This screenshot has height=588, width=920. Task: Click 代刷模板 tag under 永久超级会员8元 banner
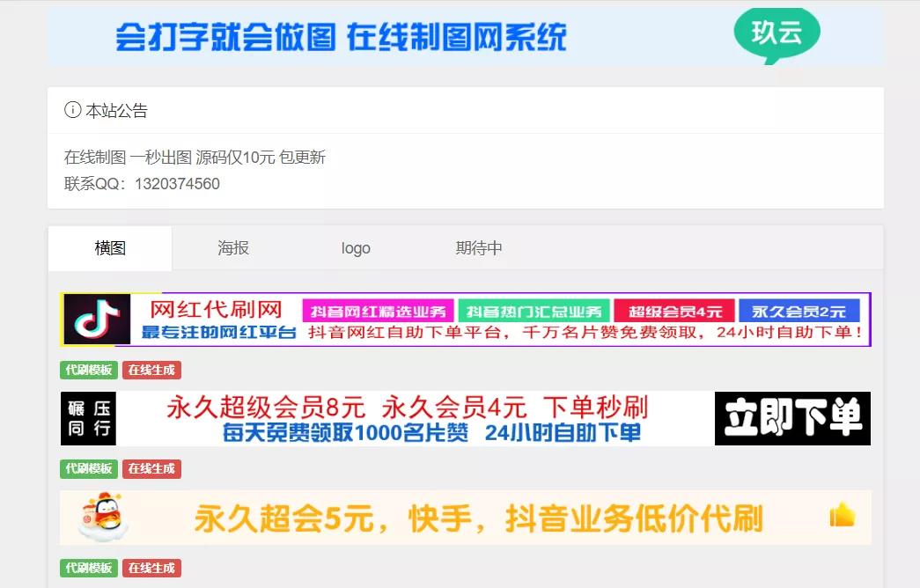tap(89, 469)
